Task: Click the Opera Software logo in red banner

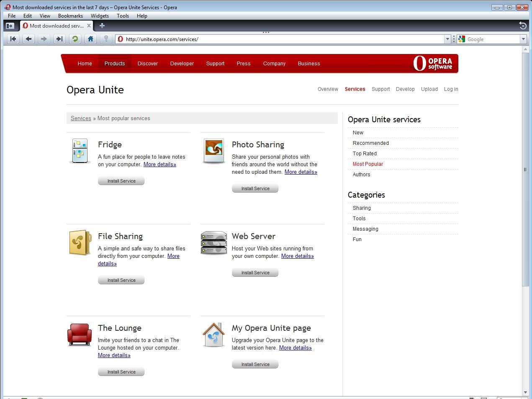Action: pyautogui.click(x=433, y=63)
